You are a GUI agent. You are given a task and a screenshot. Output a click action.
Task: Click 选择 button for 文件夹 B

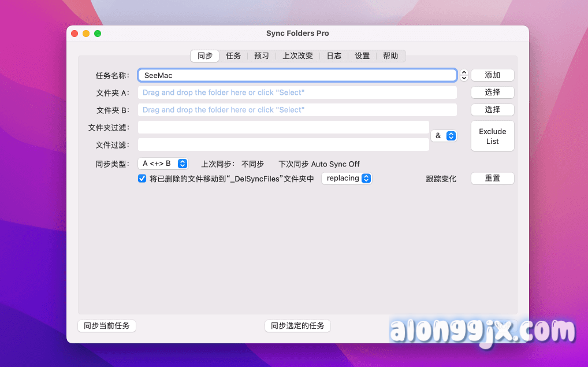tap(492, 110)
